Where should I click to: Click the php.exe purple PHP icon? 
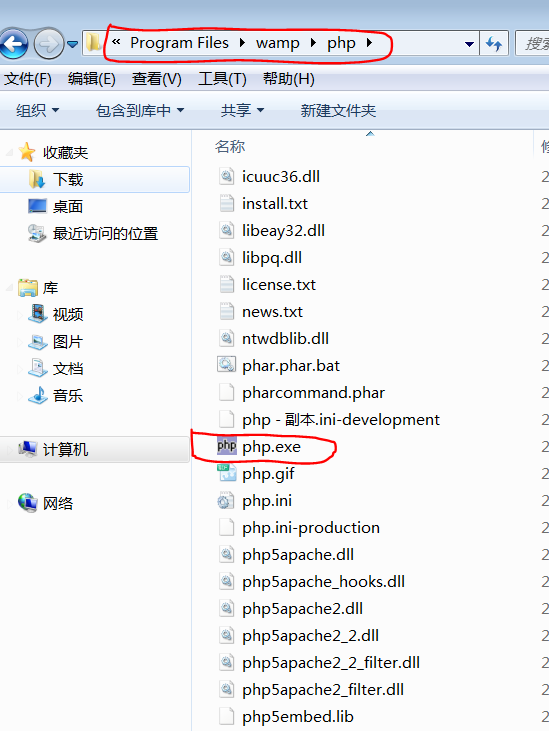(226, 446)
